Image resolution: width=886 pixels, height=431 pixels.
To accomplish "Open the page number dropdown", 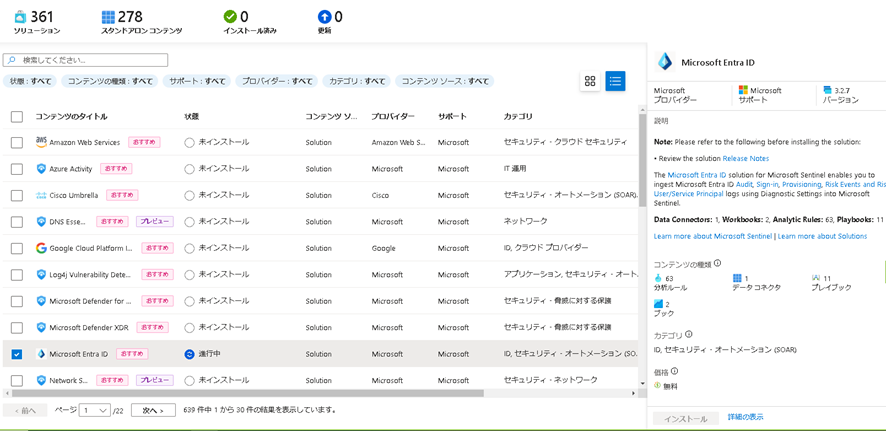I will [96, 410].
